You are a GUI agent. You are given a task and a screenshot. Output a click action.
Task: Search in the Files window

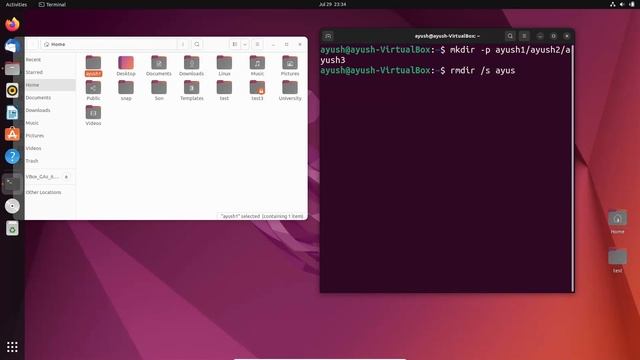[x=197, y=44]
